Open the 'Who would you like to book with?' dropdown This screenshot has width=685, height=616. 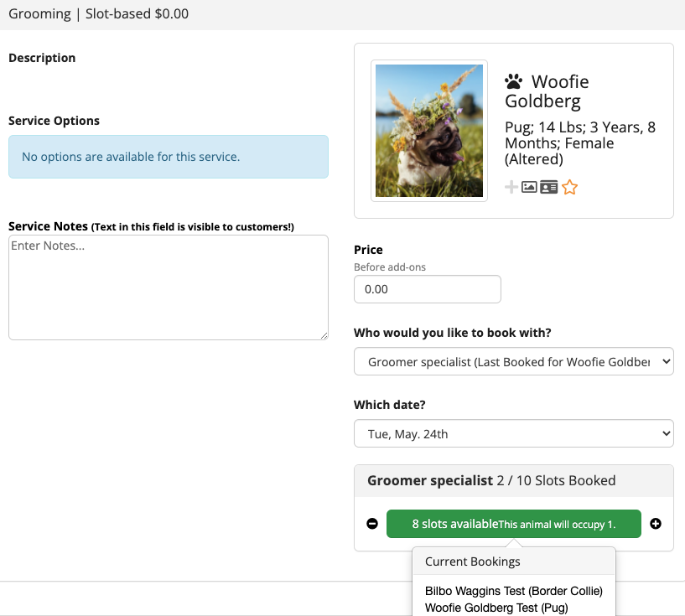pyautogui.click(x=514, y=361)
